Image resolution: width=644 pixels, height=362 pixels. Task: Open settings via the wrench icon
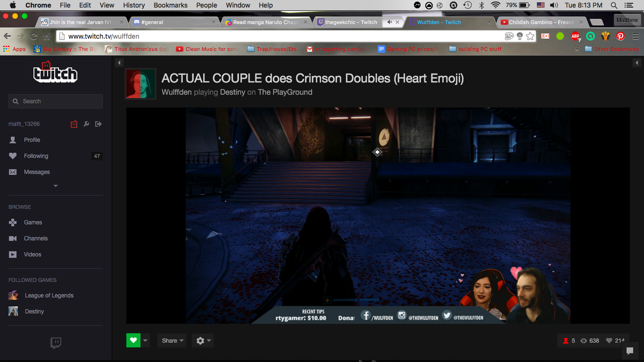pyautogui.click(x=86, y=124)
